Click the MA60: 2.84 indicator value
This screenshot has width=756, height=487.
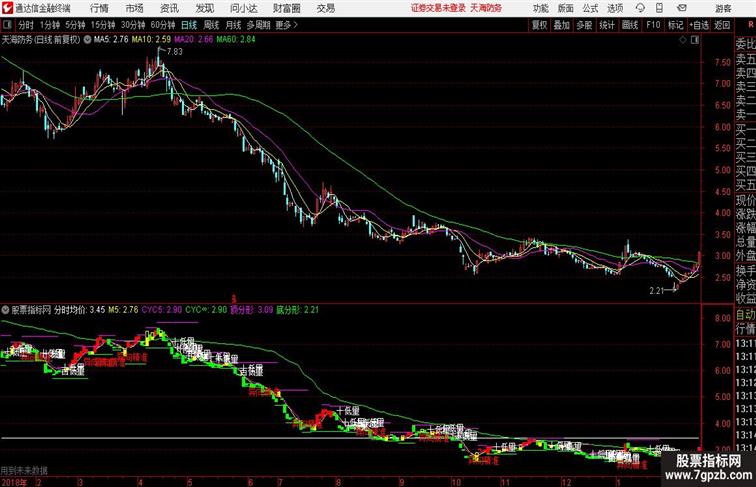click(236, 40)
